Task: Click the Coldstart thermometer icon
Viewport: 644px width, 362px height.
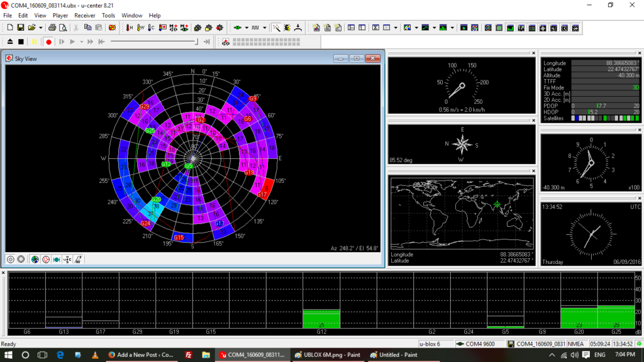Action: point(152,28)
